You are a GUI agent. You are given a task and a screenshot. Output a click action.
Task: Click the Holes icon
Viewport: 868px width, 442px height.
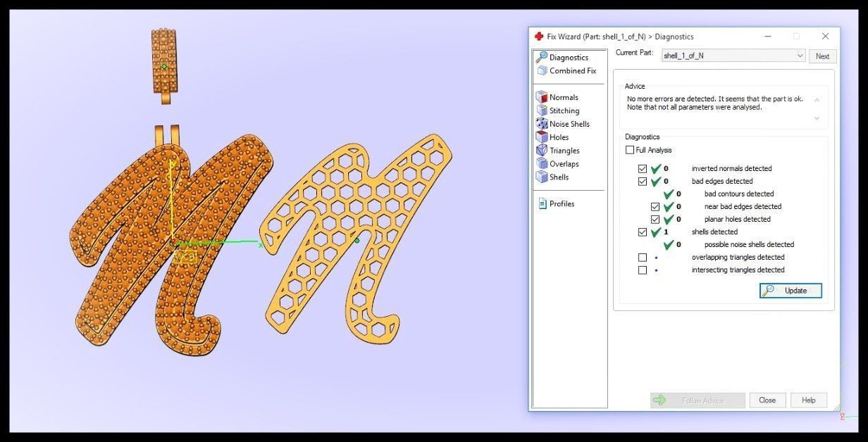point(542,137)
